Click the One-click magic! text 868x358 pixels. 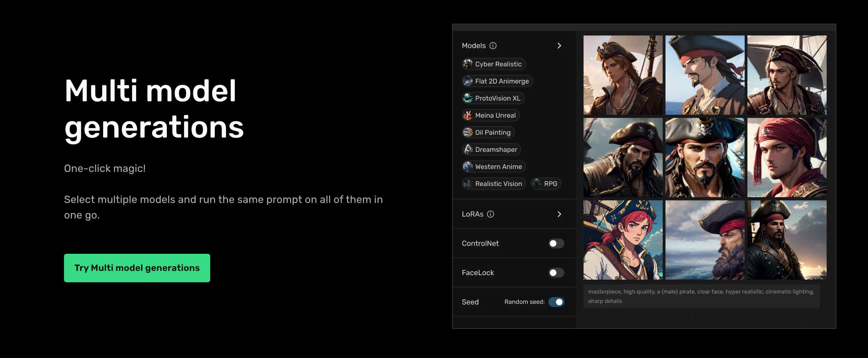105,168
